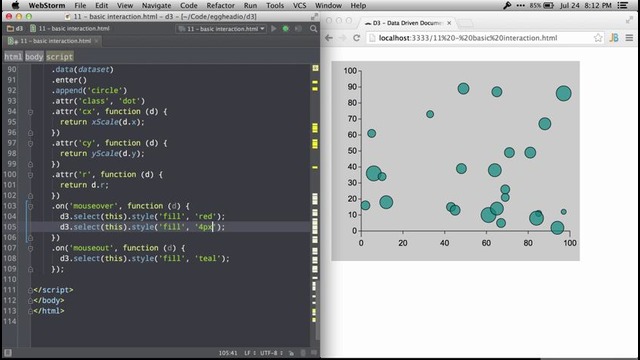Open a new Chrome tab

pos(465,23)
